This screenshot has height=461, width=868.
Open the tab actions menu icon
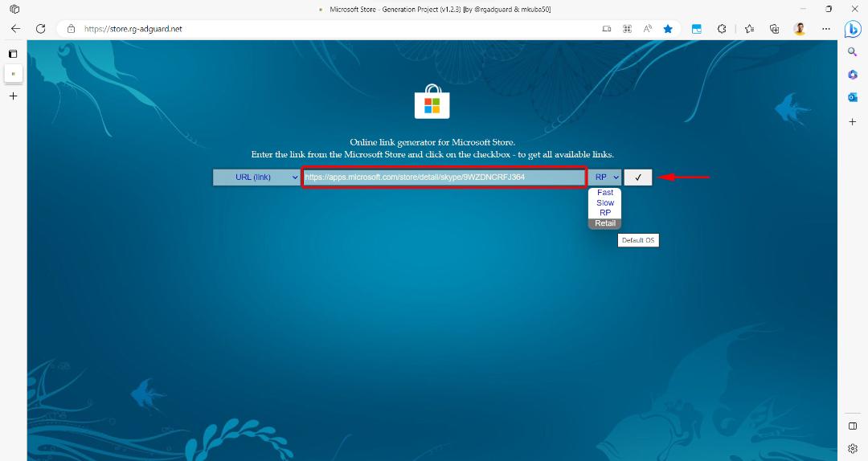tap(14, 54)
